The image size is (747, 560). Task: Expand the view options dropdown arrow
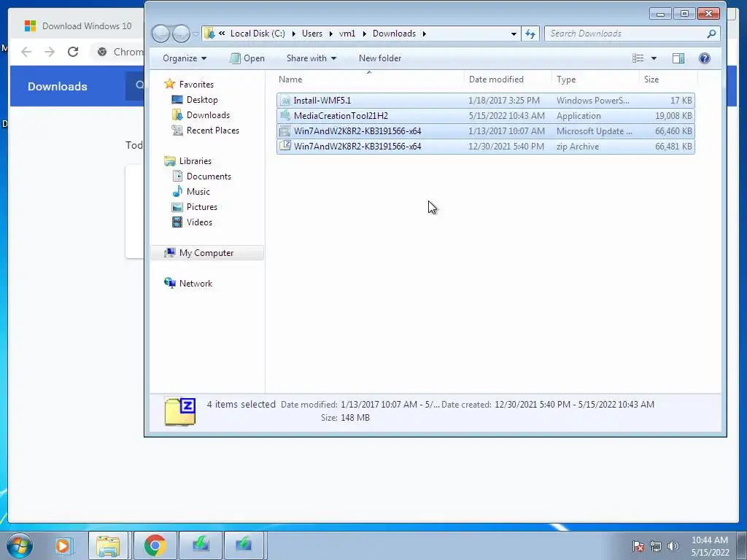point(654,58)
